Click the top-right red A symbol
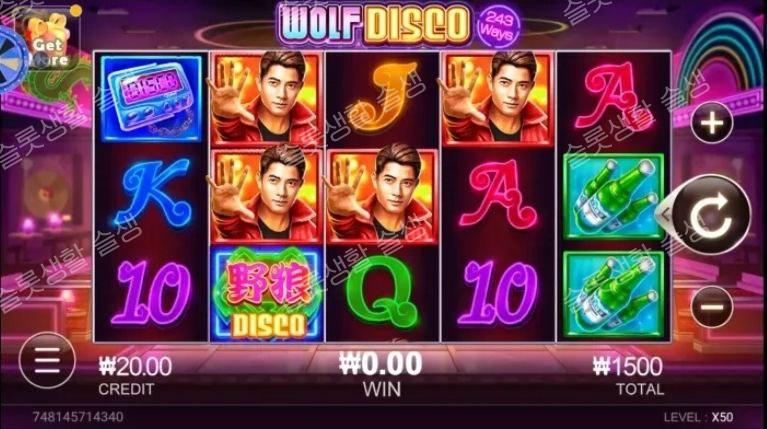The width and height of the screenshot is (767, 429). point(613,97)
